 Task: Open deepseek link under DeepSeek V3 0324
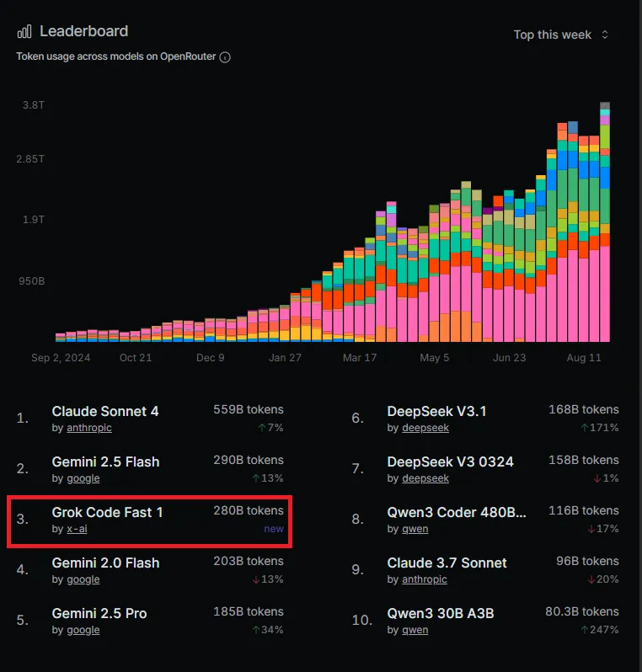(x=425, y=478)
